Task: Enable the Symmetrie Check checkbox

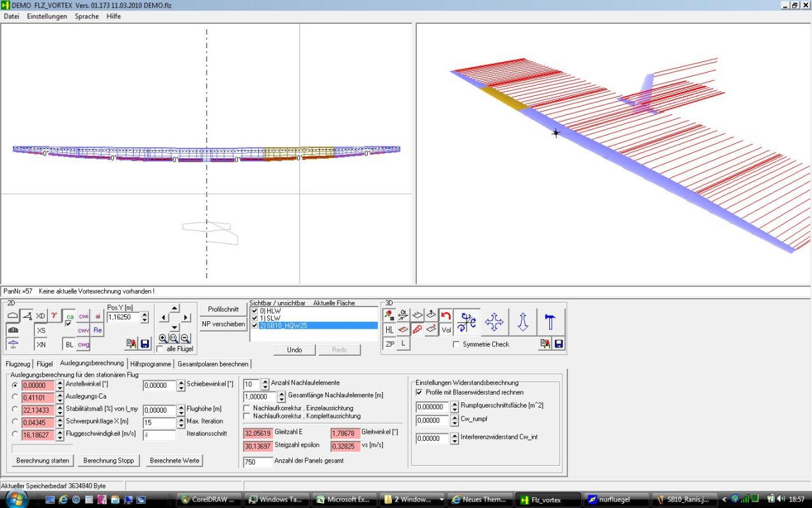Action: pos(456,345)
